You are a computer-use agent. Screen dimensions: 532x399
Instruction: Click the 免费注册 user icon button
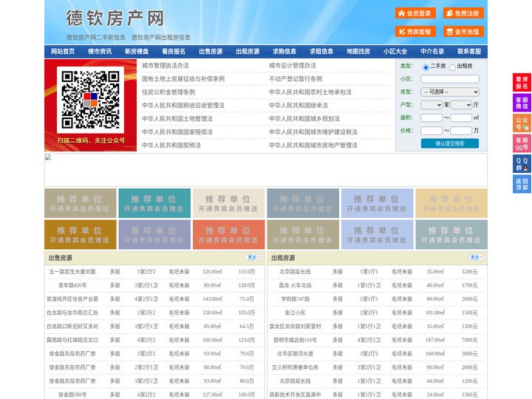point(463,13)
